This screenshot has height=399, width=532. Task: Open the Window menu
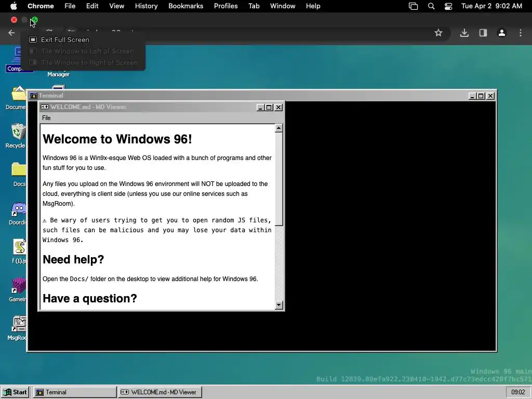[283, 6]
